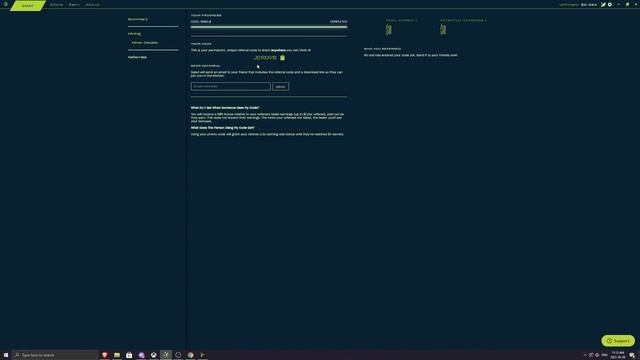This screenshot has height=360, width=640.
Task: Show hidden system tray icons
Action: pyautogui.click(x=585, y=355)
